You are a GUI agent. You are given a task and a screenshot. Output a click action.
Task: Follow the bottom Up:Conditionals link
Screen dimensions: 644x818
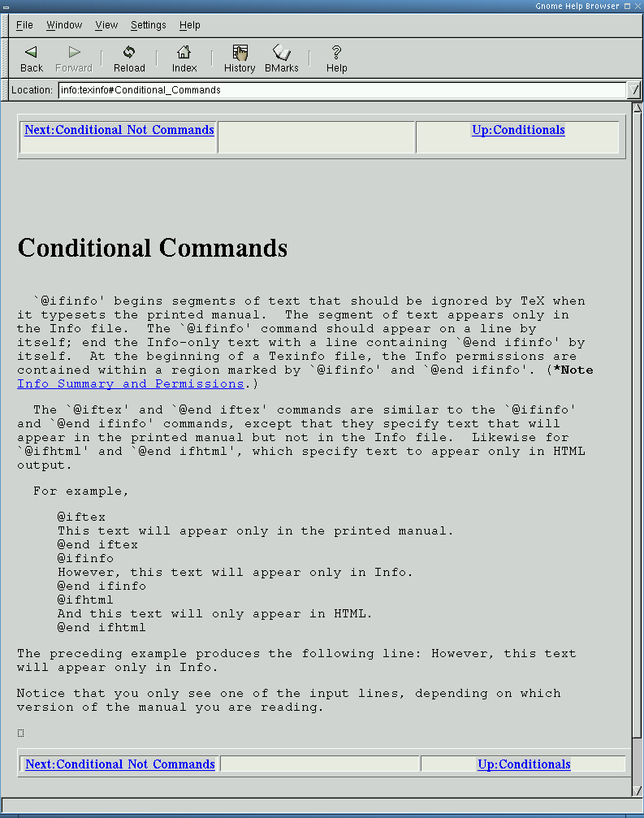coord(524,764)
